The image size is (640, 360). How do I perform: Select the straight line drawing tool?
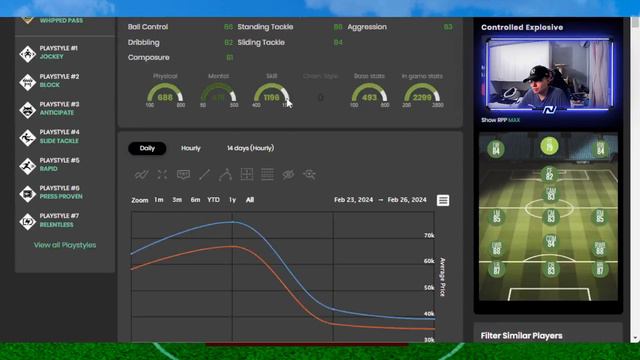[204, 175]
